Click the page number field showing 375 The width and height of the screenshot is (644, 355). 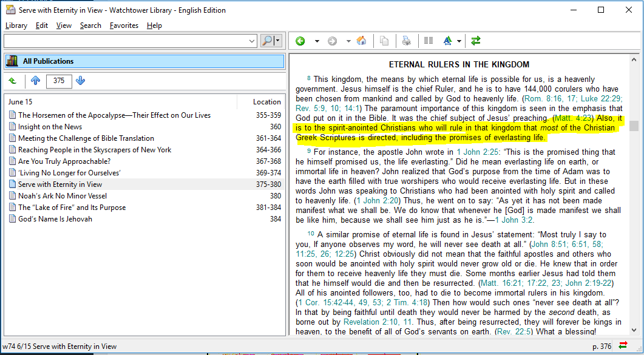59,81
